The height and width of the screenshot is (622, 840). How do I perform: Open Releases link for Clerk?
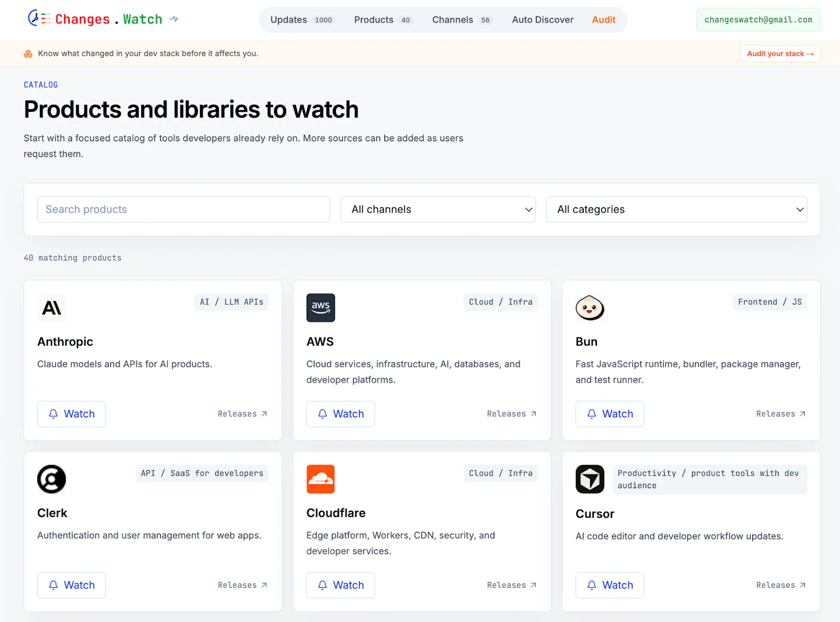243,585
